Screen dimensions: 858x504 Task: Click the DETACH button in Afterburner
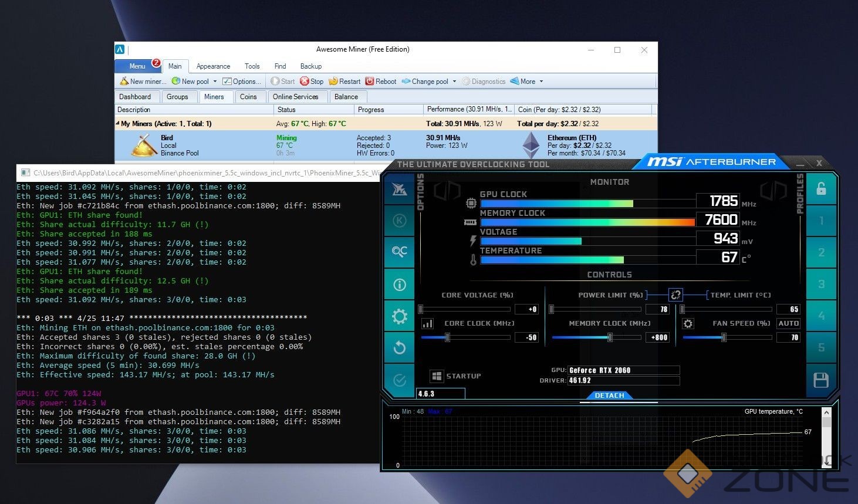pyautogui.click(x=609, y=395)
